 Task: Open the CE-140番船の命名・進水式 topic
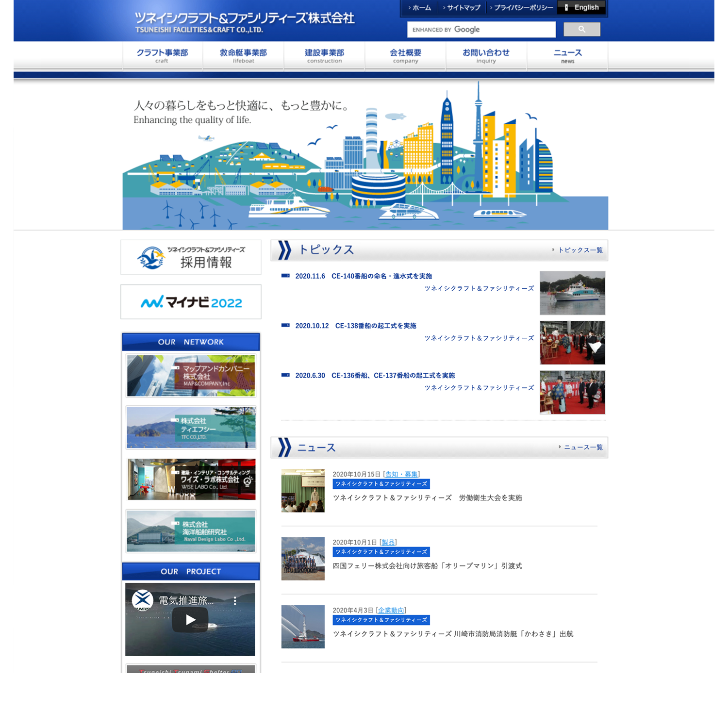click(364, 276)
